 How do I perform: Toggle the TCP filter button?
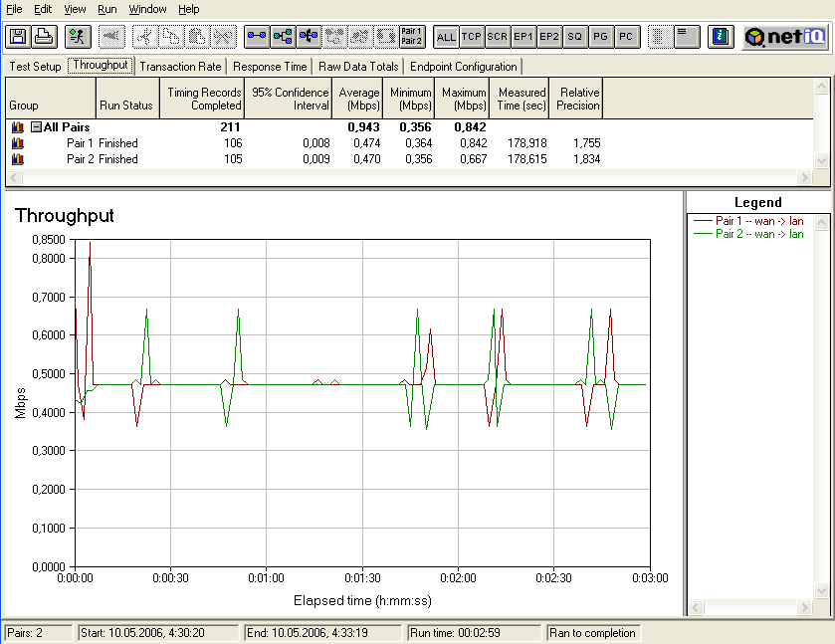point(472,37)
